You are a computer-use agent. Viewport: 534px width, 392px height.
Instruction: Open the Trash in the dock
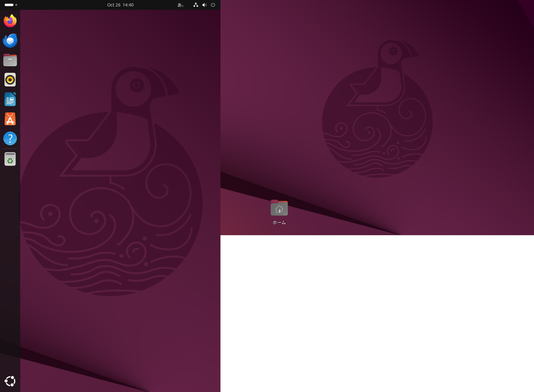(10, 159)
